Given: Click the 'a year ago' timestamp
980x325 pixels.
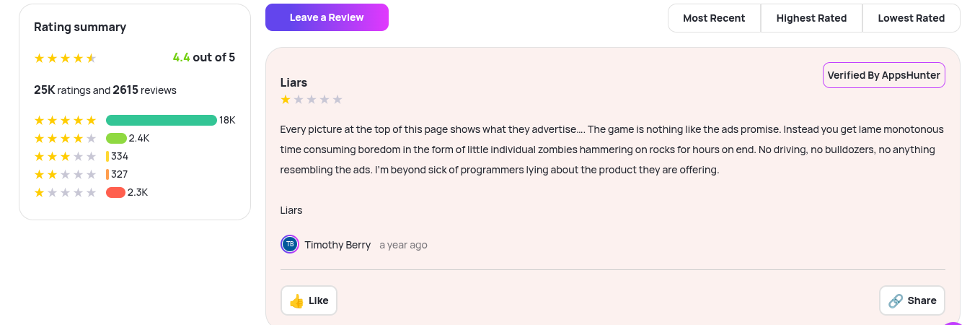Looking at the screenshot, I should (403, 245).
